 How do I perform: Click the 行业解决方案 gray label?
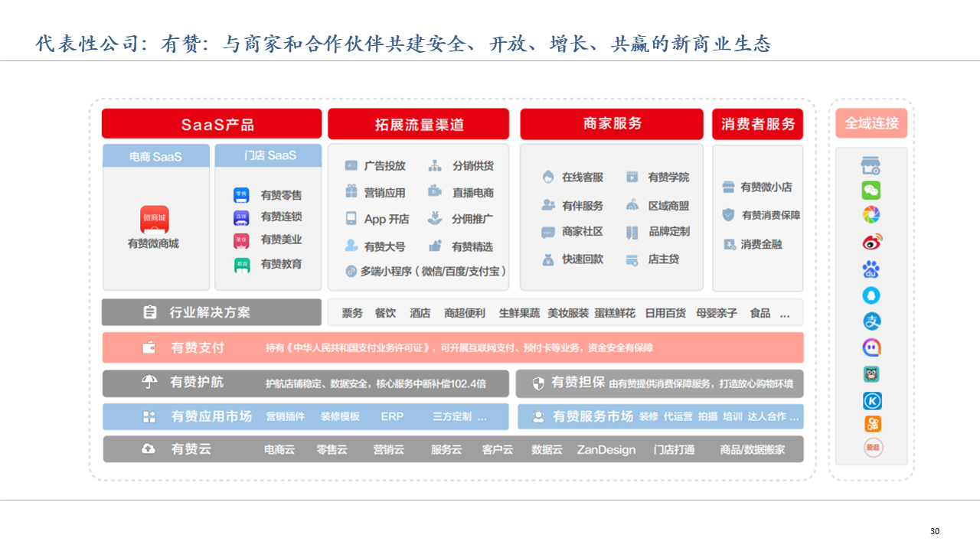[x=211, y=312]
